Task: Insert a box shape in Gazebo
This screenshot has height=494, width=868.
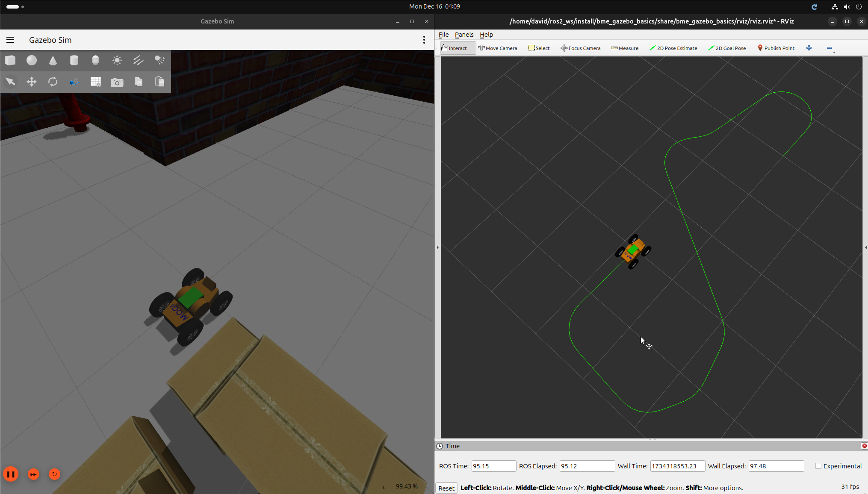Action: click(x=10, y=60)
